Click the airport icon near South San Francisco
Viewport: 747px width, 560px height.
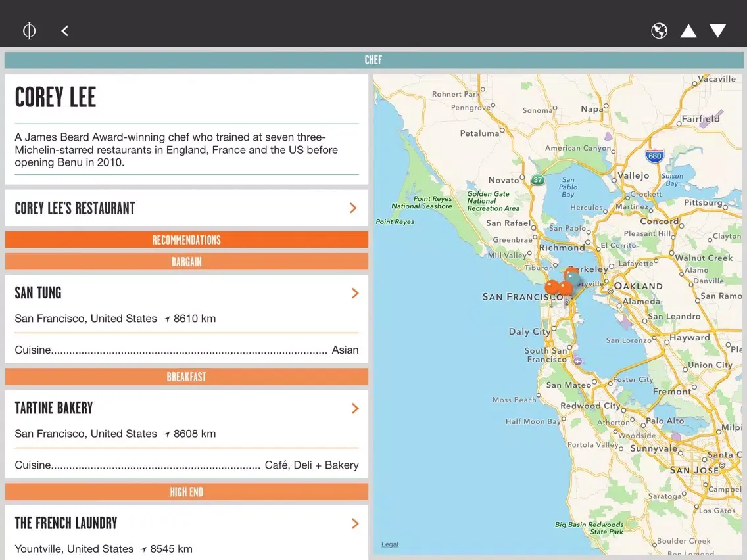click(x=577, y=361)
